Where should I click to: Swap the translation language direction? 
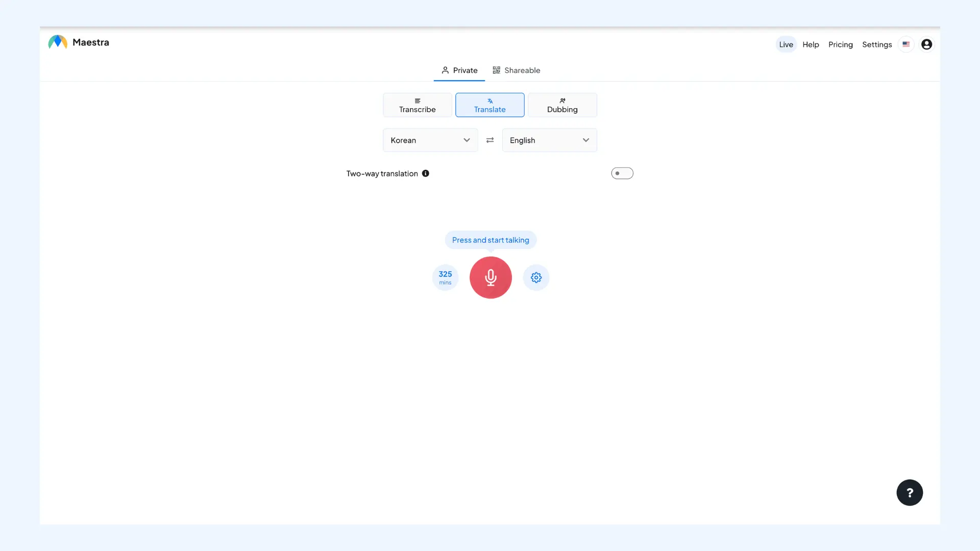(490, 140)
